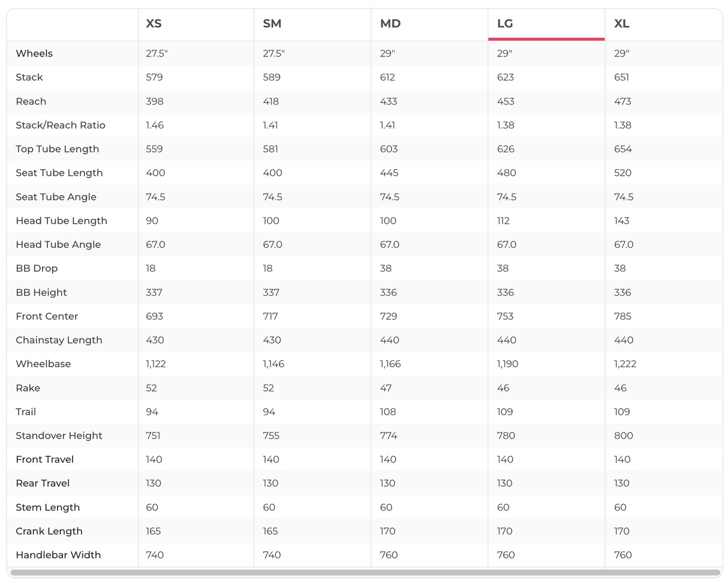Select the XL size column header
The height and width of the screenshot is (585, 728).
(x=622, y=24)
